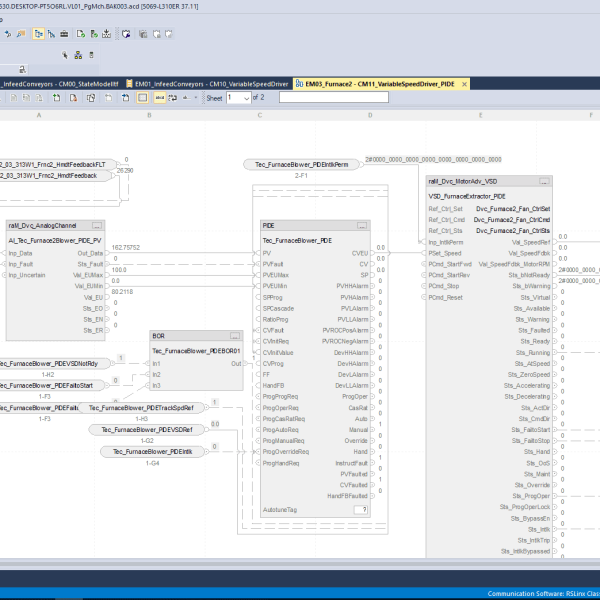Click PIDE block title Tec_FurnaceBlower_PIDE
Image resolution: width=600 pixels, height=600 pixels.
point(297,241)
